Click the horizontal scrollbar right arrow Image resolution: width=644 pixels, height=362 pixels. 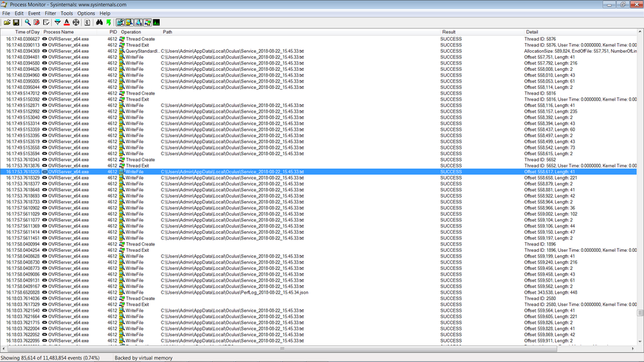633,348
